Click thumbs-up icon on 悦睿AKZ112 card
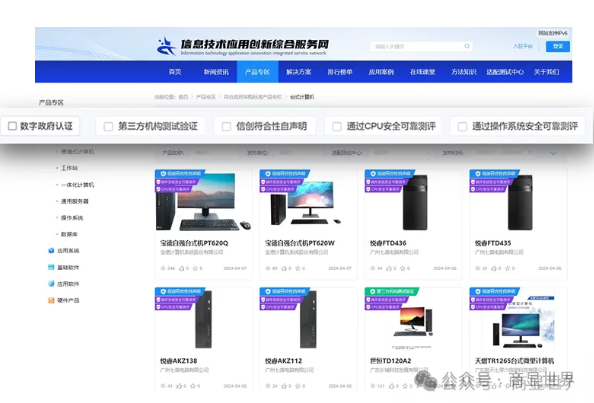The image size is (594, 403). click(x=284, y=386)
